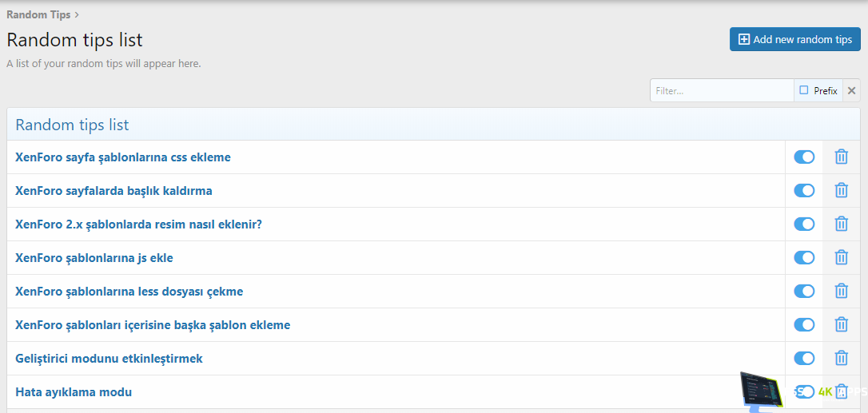Disable the 'Geliştirici modunu etkinleştirmek' toggle

804,359
